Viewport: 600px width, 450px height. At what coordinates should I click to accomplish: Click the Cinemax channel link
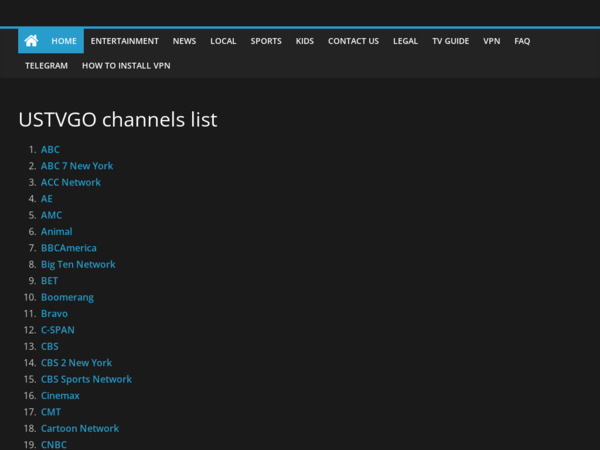coord(60,396)
